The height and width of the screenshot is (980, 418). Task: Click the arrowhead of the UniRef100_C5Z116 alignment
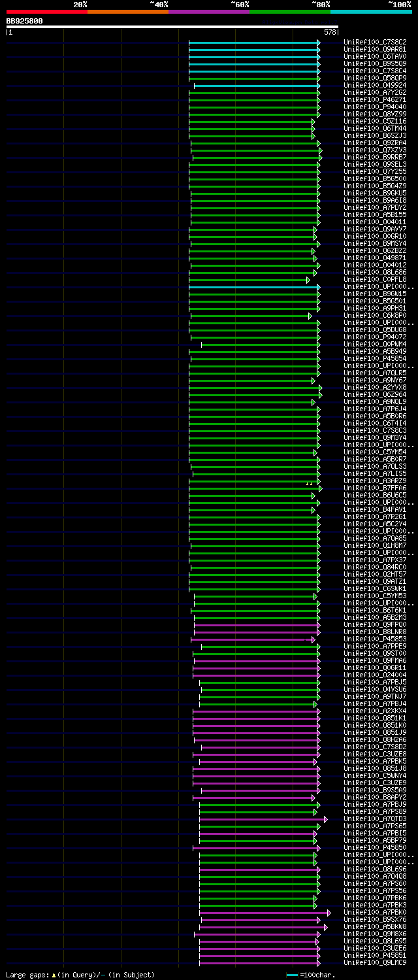313,122
